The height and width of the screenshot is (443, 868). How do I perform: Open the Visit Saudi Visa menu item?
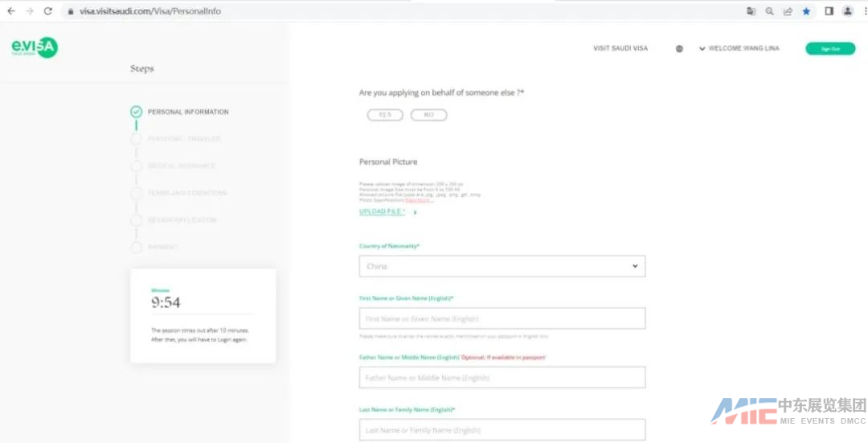coord(620,48)
